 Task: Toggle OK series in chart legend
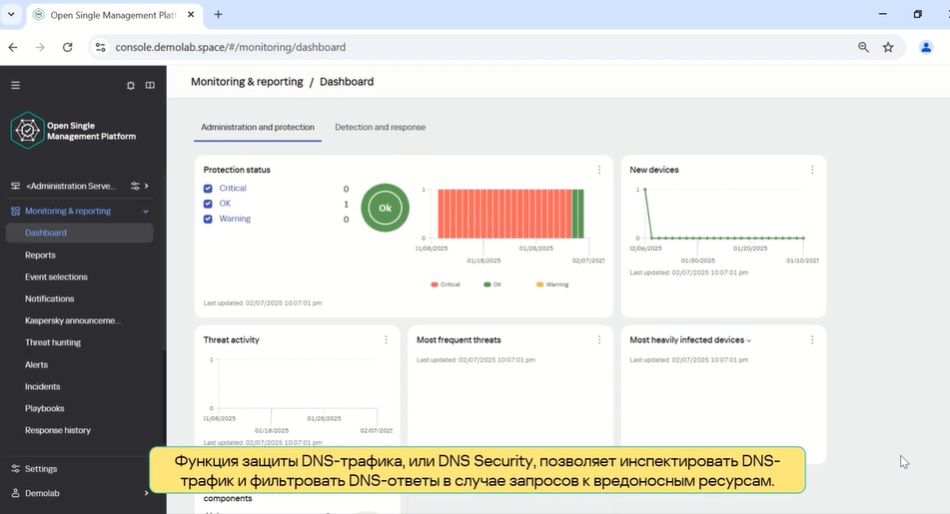[x=493, y=284]
